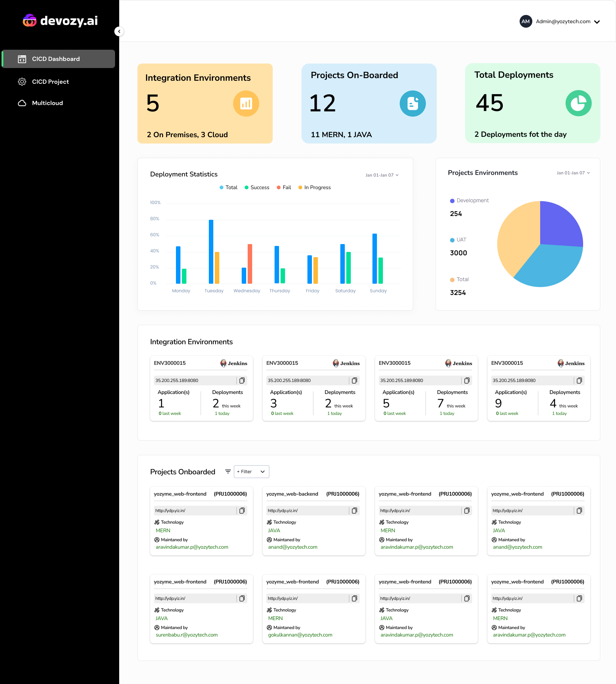This screenshot has height=684, width=616.
Task: Toggle the Fail series in chart legend
Action: [x=284, y=188]
